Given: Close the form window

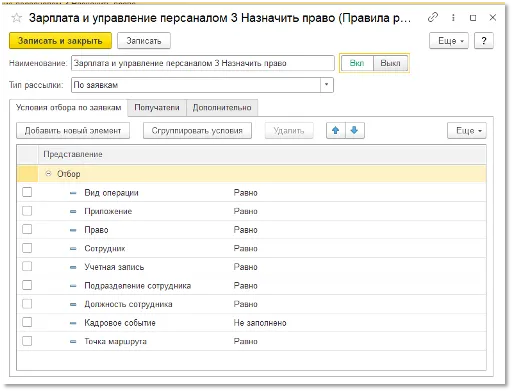Looking at the screenshot, I should tap(493, 17).
